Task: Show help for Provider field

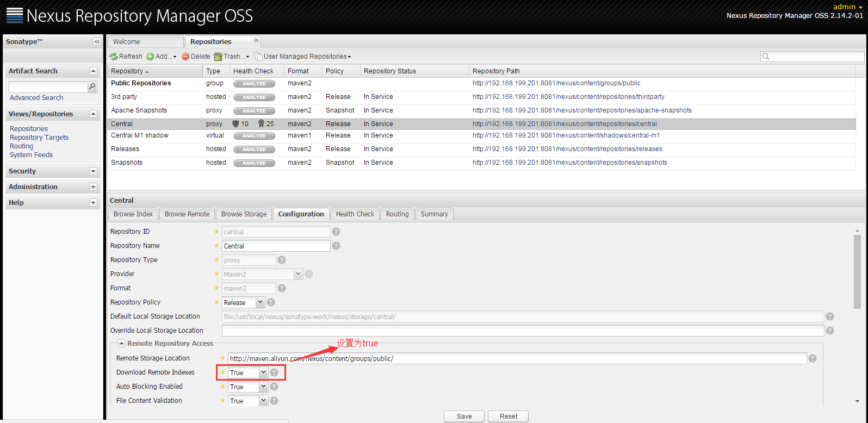Action: 309,274
